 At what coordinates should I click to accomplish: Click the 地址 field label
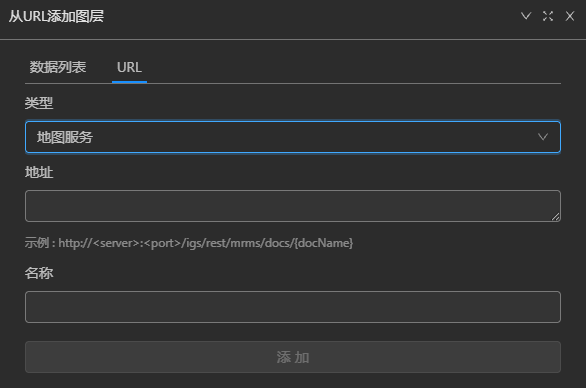pyautogui.click(x=39, y=172)
